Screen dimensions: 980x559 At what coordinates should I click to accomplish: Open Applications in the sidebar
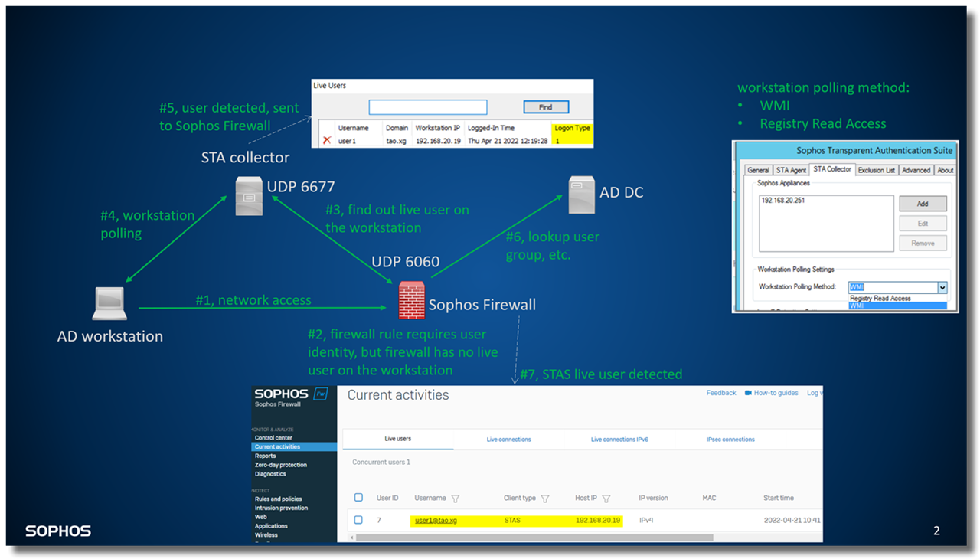(x=271, y=526)
